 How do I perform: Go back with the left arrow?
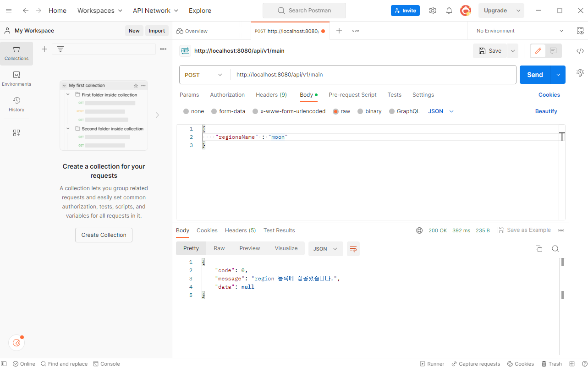pos(26,11)
